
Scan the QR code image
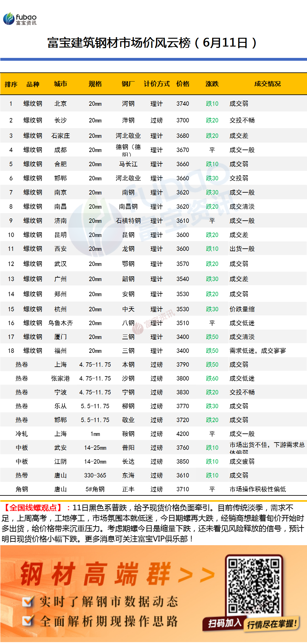pyautogui.click(x=254, y=586)
